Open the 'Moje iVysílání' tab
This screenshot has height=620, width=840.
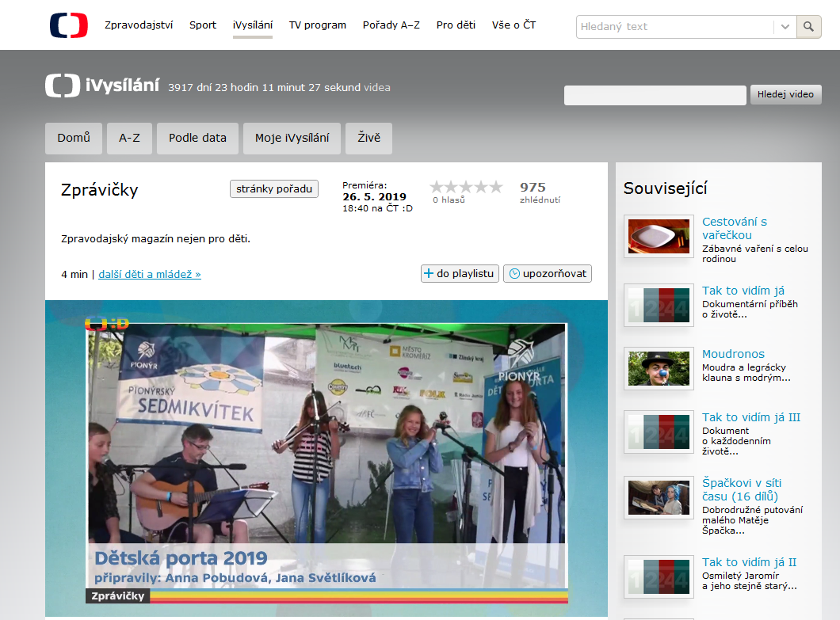(292, 138)
